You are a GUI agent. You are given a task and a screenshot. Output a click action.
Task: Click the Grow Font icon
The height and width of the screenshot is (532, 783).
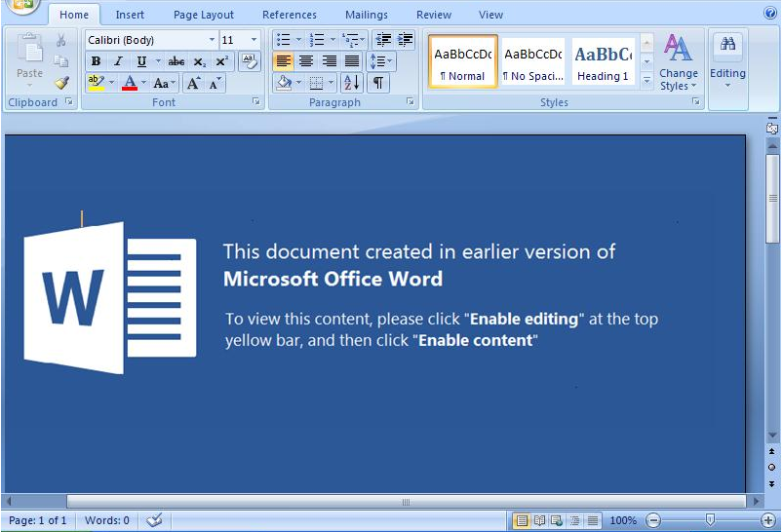click(193, 83)
